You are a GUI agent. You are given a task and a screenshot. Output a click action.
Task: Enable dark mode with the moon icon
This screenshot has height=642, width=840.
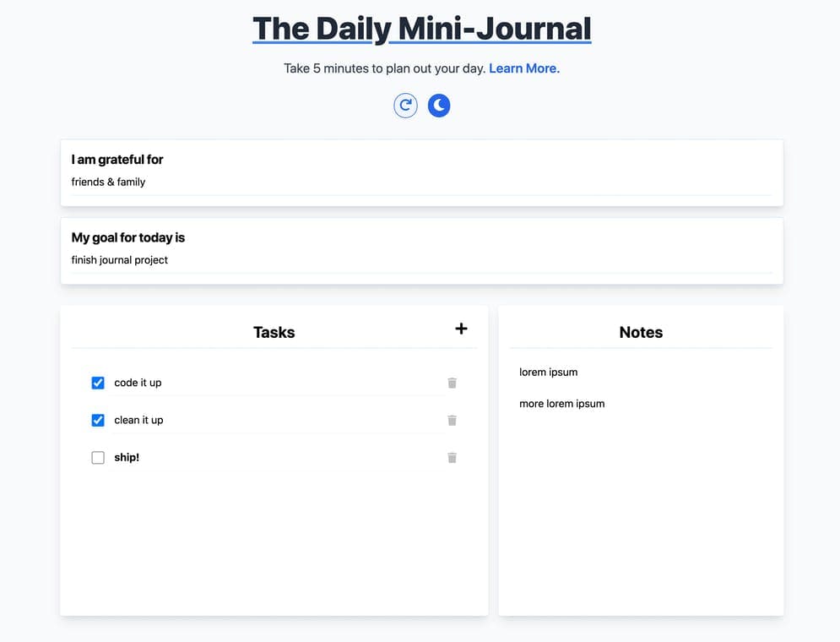coord(439,105)
